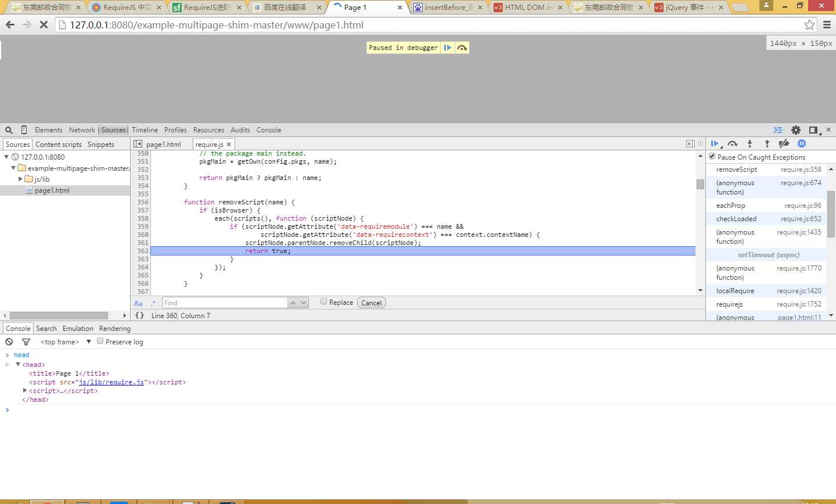Resume from the Paused in debugger overlay
Image resolution: width=836 pixels, height=504 pixels.
point(448,48)
